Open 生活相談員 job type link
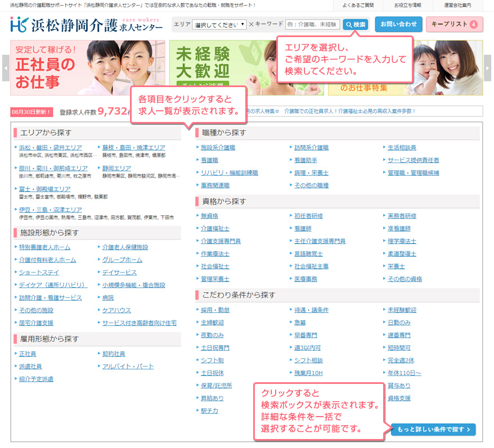 (402, 147)
